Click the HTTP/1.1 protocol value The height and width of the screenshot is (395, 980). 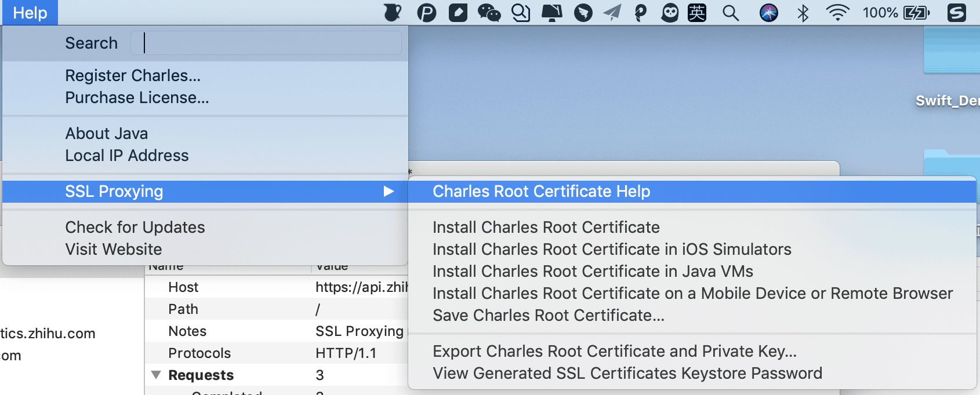click(346, 353)
